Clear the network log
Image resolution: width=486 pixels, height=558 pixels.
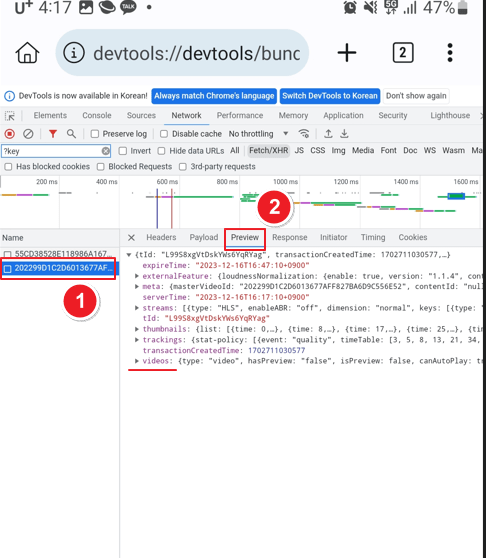[x=28, y=134]
